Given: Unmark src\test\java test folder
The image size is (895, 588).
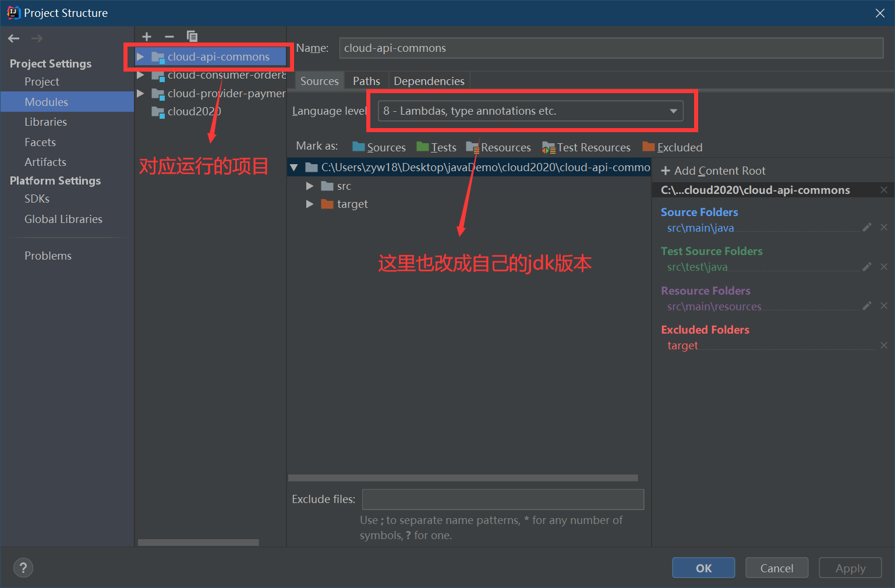Looking at the screenshot, I should pos(884,267).
